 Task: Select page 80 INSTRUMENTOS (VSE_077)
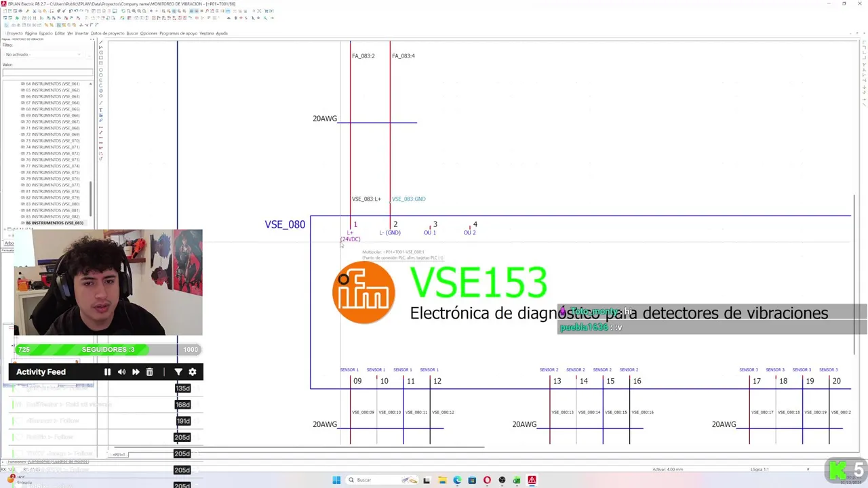[52, 185]
